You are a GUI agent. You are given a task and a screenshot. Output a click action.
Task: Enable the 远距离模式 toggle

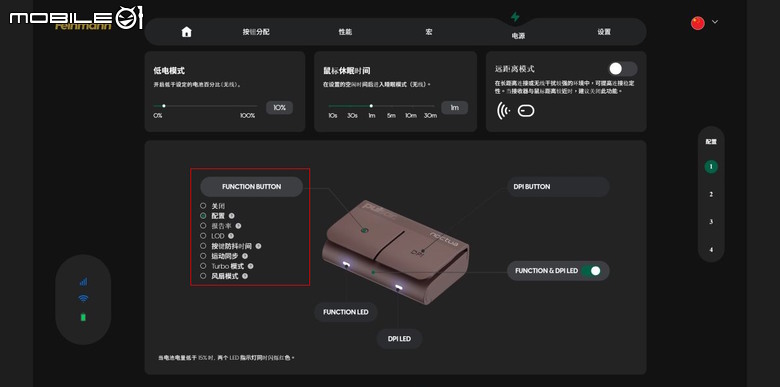tap(622, 69)
